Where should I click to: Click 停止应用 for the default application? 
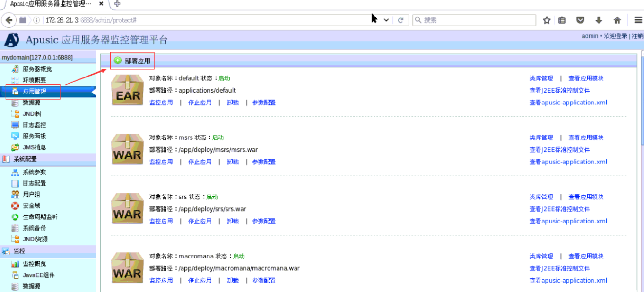pyautogui.click(x=200, y=103)
